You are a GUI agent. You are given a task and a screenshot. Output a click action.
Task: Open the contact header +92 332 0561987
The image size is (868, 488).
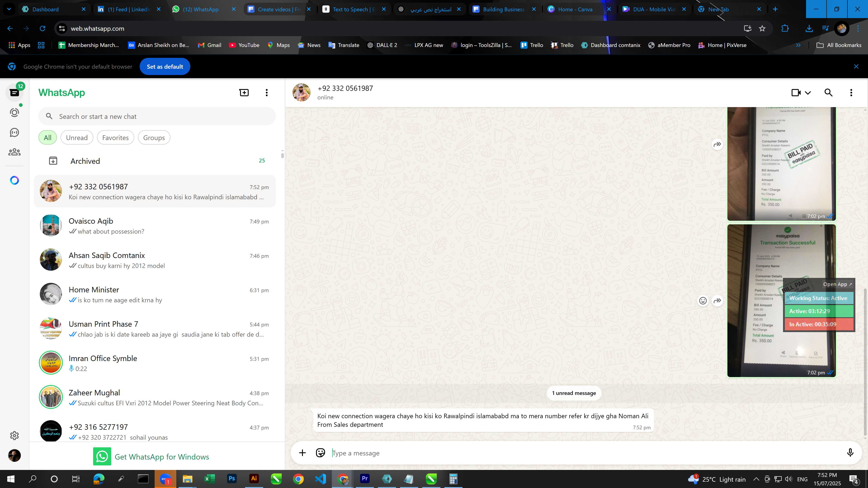pyautogui.click(x=345, y=88)
